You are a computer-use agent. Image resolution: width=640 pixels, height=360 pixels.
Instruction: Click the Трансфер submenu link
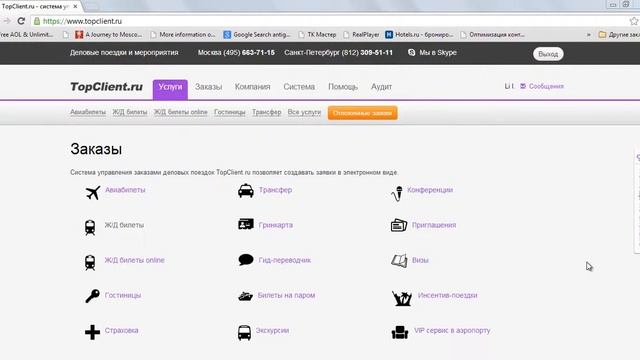coord(267,112)
